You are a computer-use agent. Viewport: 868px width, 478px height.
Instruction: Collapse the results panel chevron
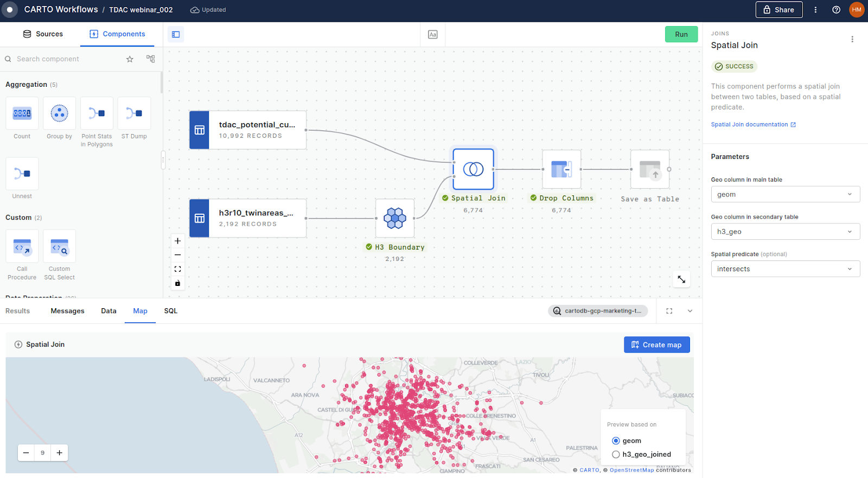[690, 311]
